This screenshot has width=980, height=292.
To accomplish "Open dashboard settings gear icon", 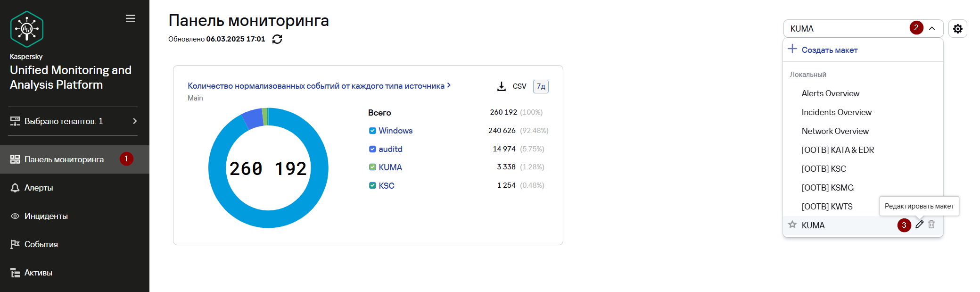I will (x=957, y=29).
